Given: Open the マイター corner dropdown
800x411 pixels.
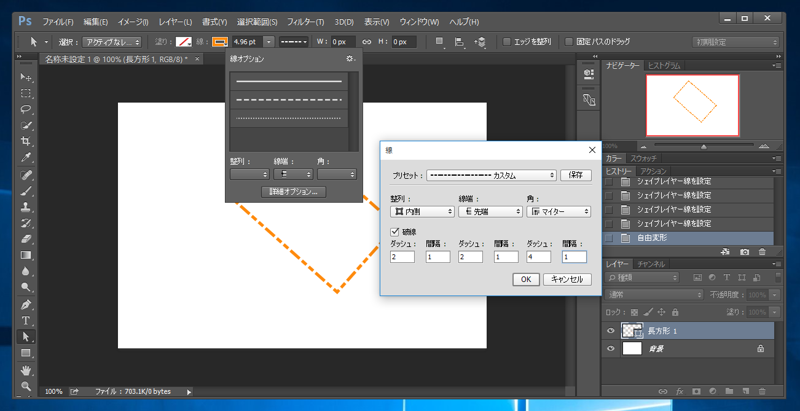Looking at the screenshot, I should [x=559, y=212].
